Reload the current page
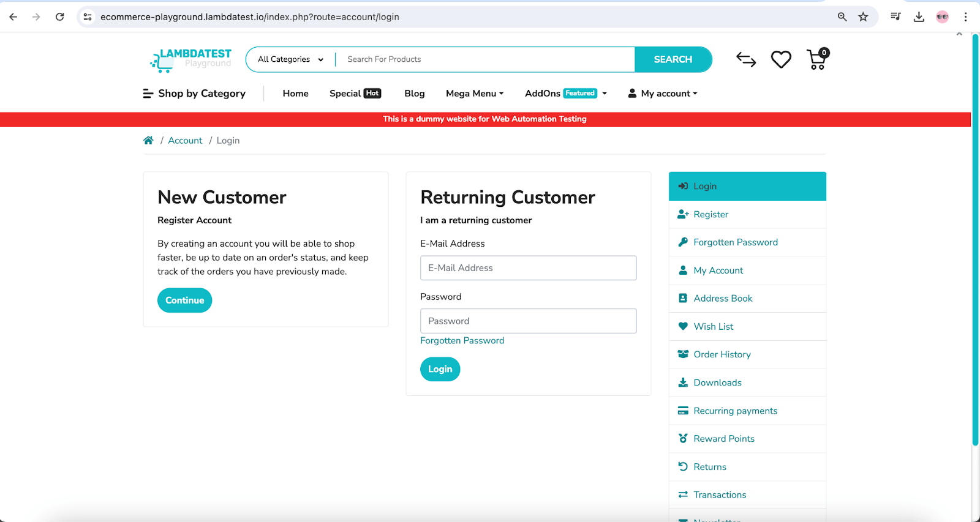This screenshot has height=522, width=980. [59, 17]
